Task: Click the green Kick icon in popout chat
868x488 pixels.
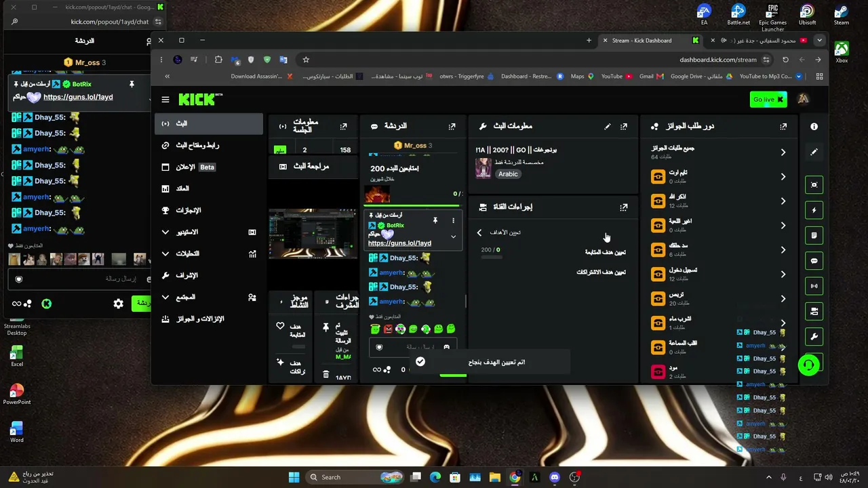Action: click(x=46, y=304)
